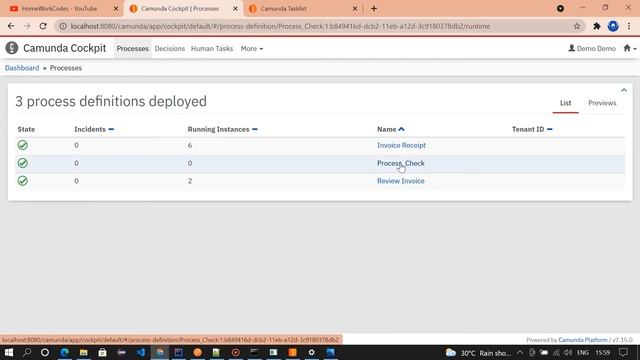Collapse the process definitions panel

click(x=624, y=90)
